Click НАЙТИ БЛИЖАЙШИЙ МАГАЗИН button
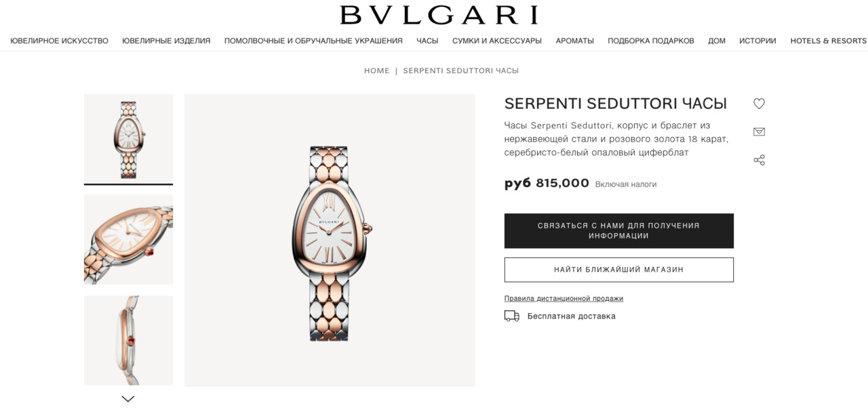 619,270
